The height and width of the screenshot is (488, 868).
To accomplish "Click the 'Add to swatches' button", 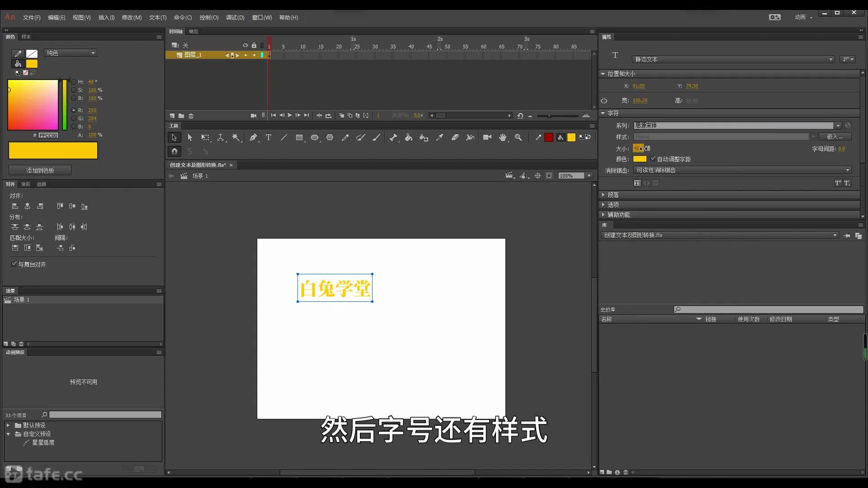I will [x=40, y=170].
